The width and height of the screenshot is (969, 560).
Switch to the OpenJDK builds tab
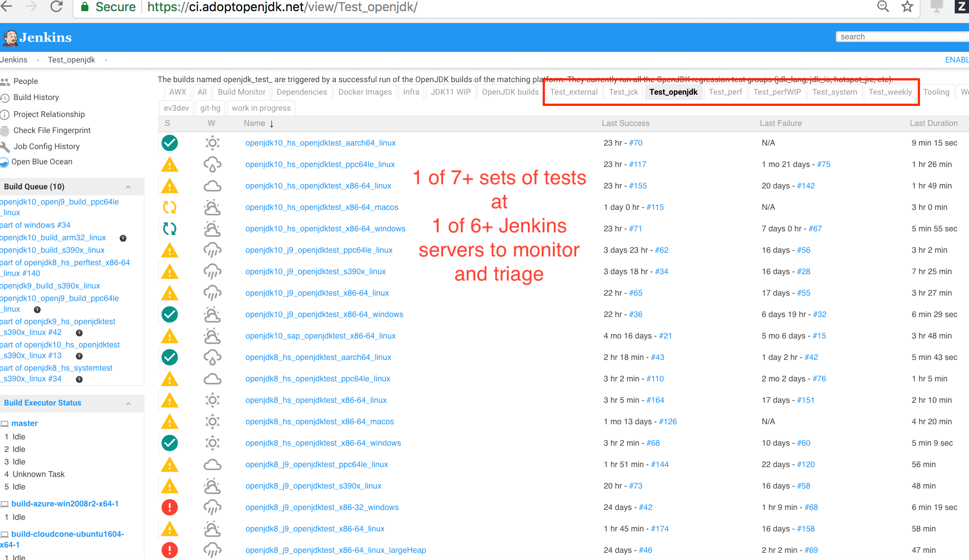coord(510,92)
